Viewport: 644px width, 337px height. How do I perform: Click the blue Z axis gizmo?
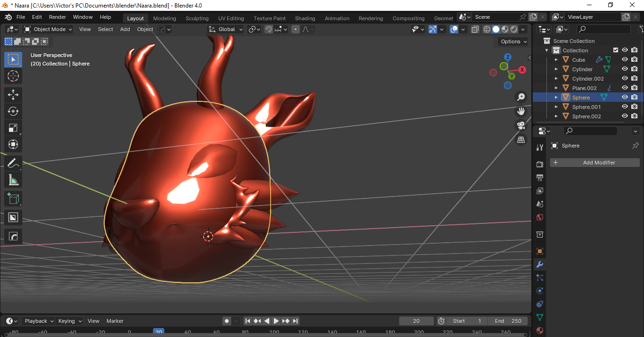[508, 57]
